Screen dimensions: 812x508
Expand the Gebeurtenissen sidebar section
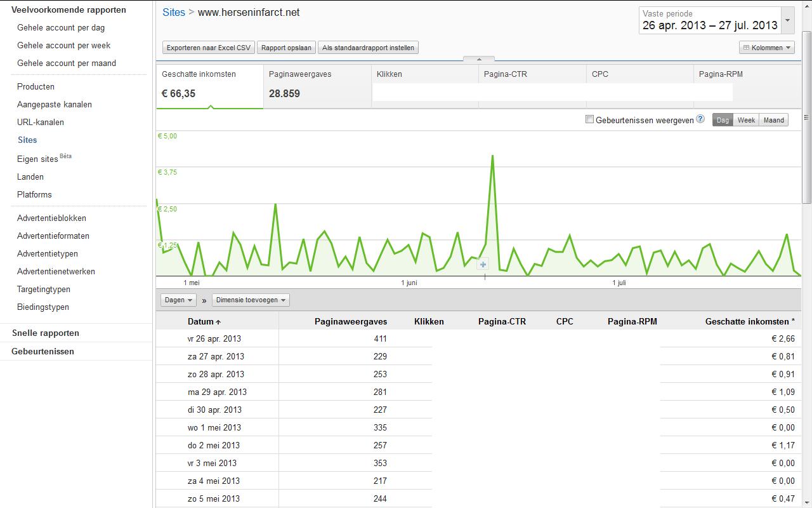(43, 351)
